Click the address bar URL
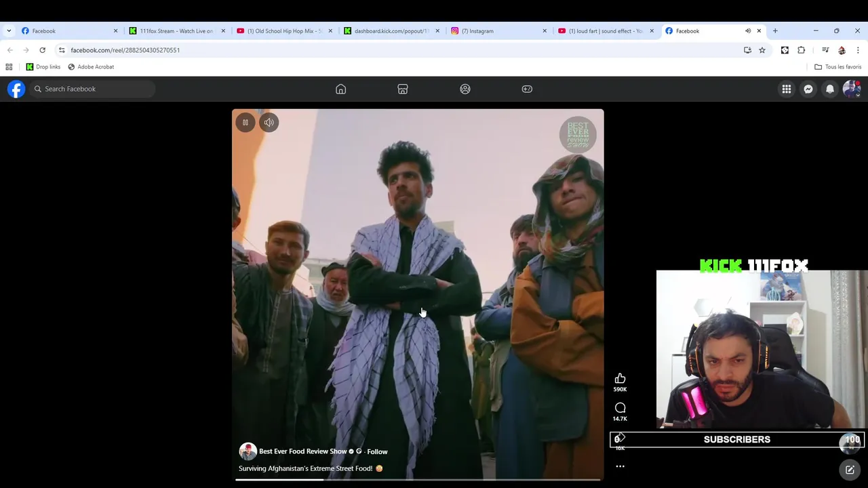 pos(125,50)
